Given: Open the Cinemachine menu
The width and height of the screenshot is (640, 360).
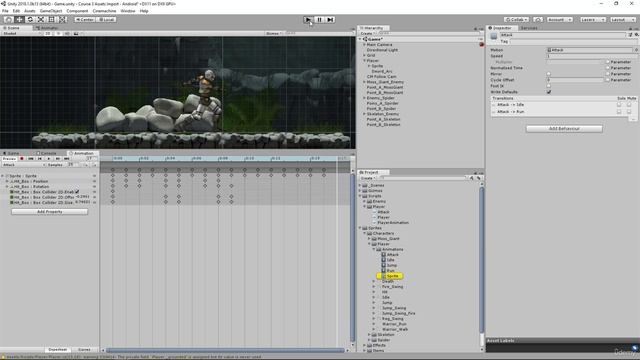Looking at the screenshot, I should [x=104, y=11].
